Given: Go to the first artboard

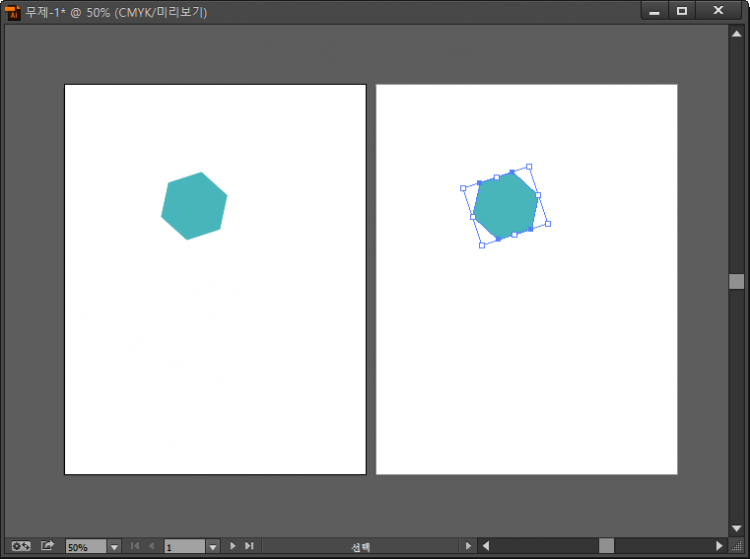Looking at the screenshot, I should click(x=135, y=546).
